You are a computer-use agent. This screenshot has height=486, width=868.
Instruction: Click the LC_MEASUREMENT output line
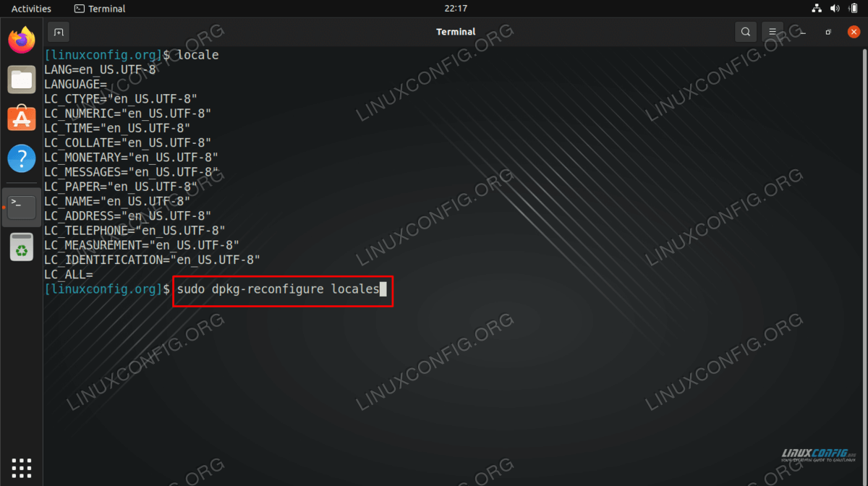(x=142, y=245)
